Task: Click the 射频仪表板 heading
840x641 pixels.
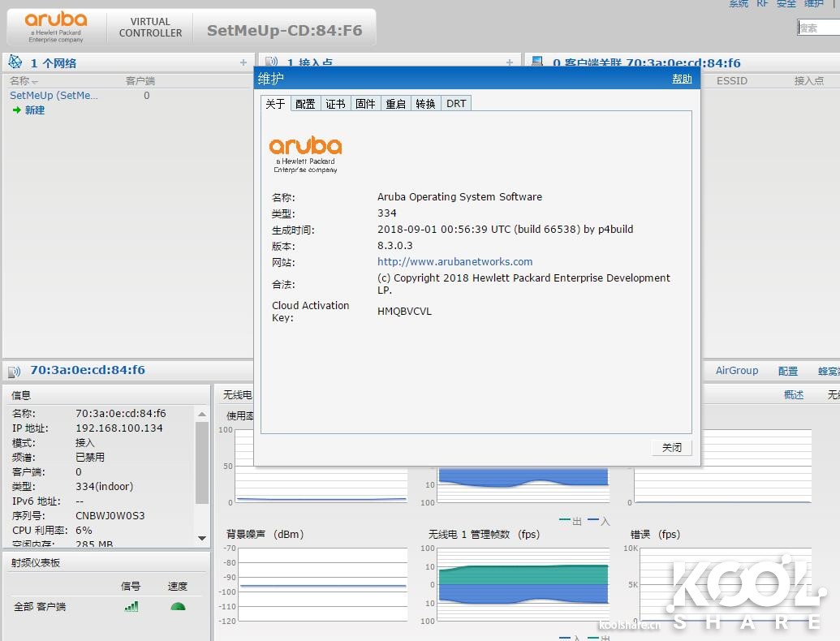Action: pyautogui.click(x=36, y=563)
